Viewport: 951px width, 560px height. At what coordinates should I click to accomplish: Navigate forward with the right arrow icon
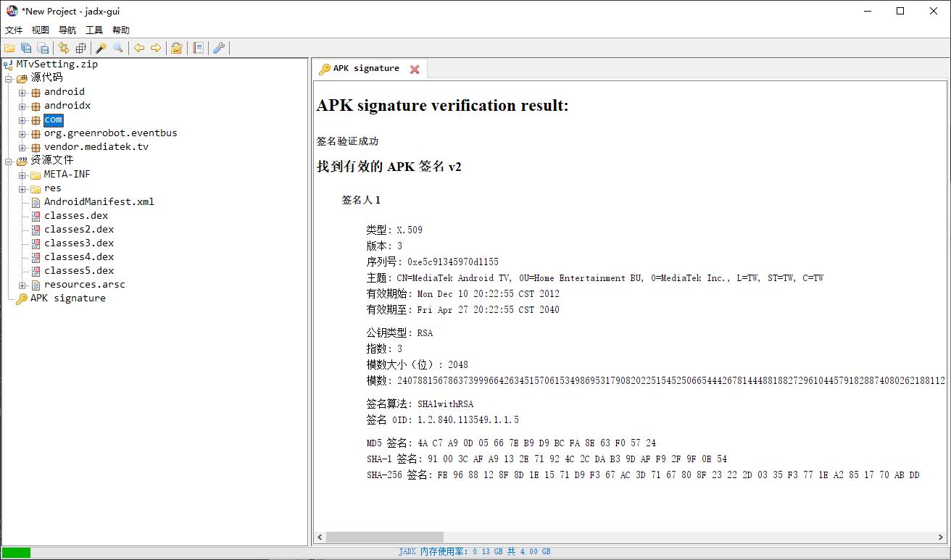coord(156,48)
